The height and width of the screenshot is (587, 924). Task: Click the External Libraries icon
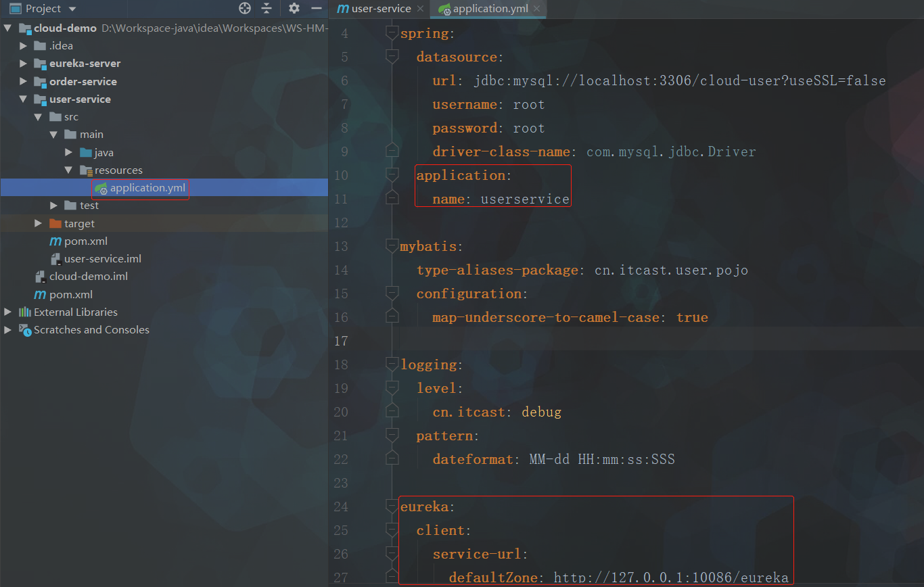pyautogui.click(x=25, y=312)
